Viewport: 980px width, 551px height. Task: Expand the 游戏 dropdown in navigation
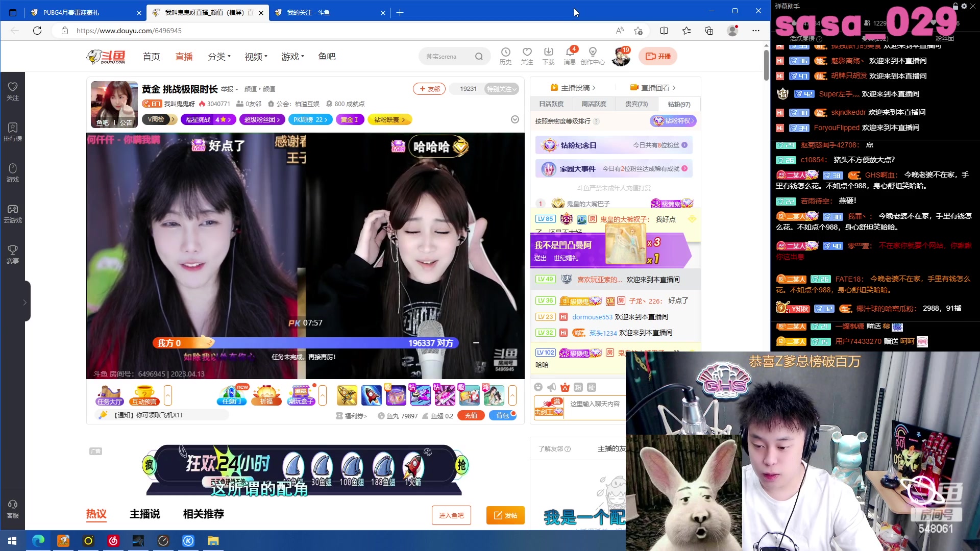tap(292, 57)
